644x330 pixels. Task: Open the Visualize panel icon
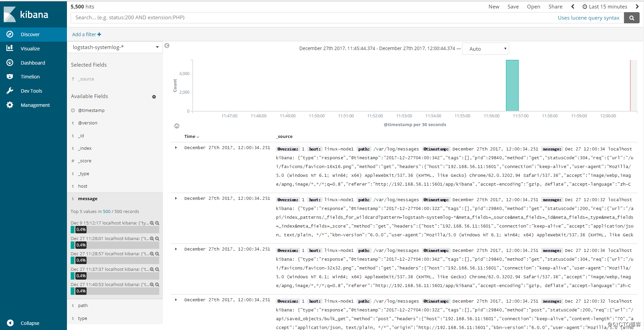pos(10,48)
